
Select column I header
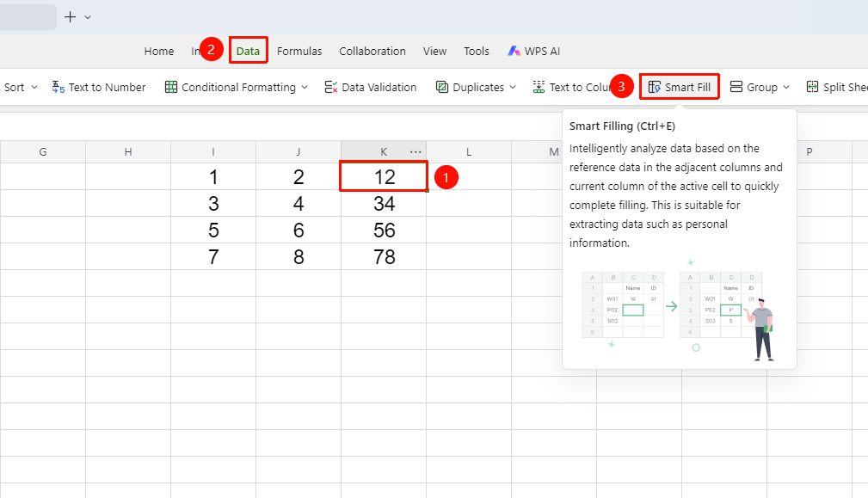click(x=213, y=152)
